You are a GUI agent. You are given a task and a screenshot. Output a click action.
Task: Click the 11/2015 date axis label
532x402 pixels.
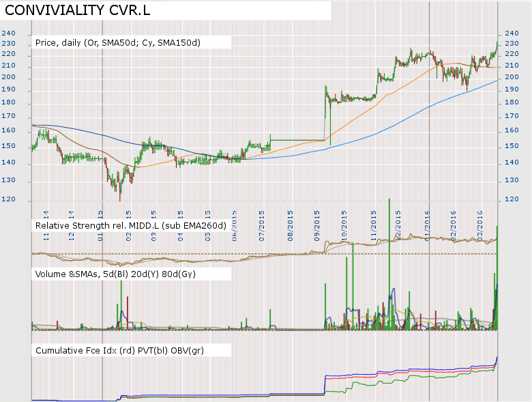(x=374, y=226)
